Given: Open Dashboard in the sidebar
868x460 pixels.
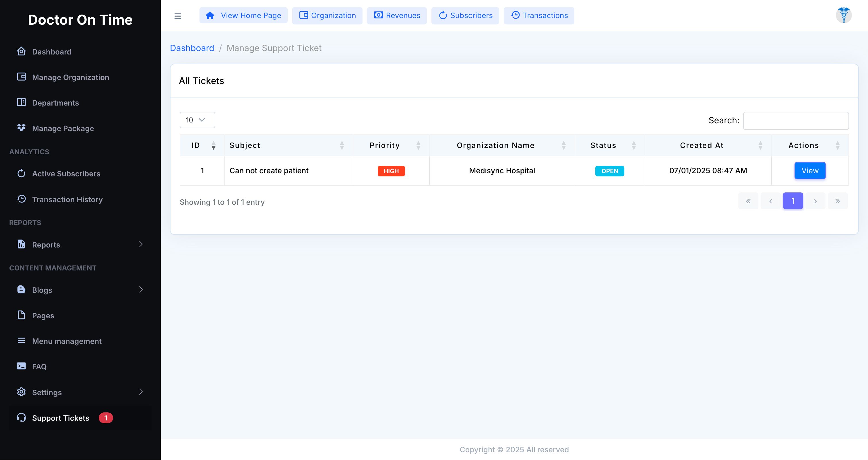Looking at the screenshot, I should [80, 52].
